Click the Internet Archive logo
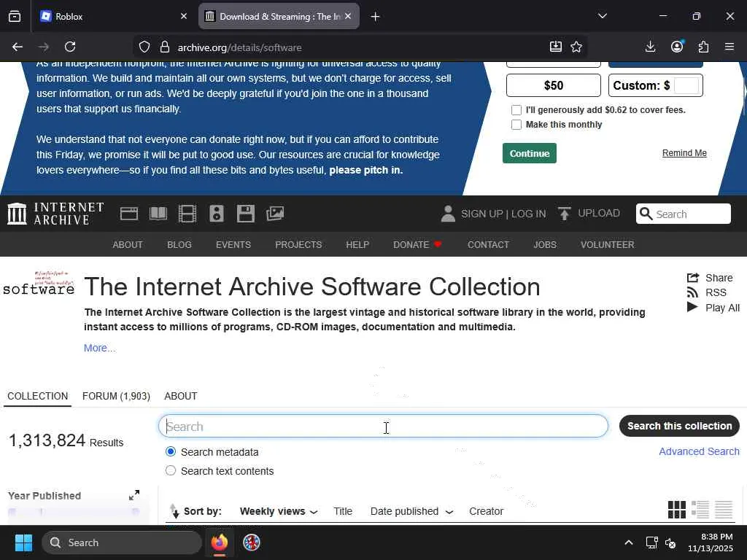 point(55,214)
